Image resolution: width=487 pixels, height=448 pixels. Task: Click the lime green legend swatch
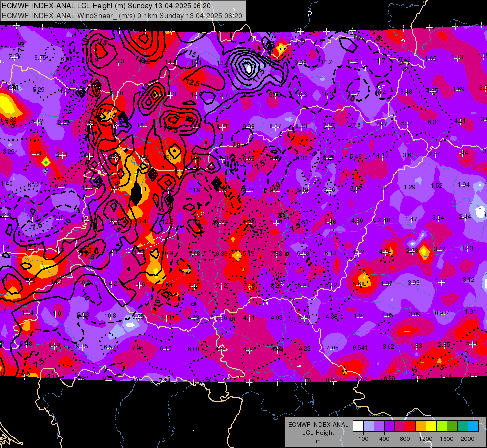[442, 426]
